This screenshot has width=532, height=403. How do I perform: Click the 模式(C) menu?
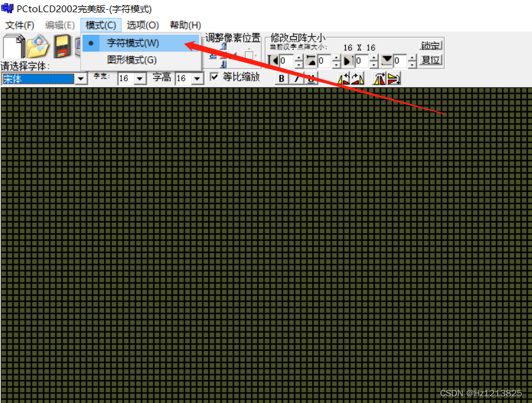[101, 25]
